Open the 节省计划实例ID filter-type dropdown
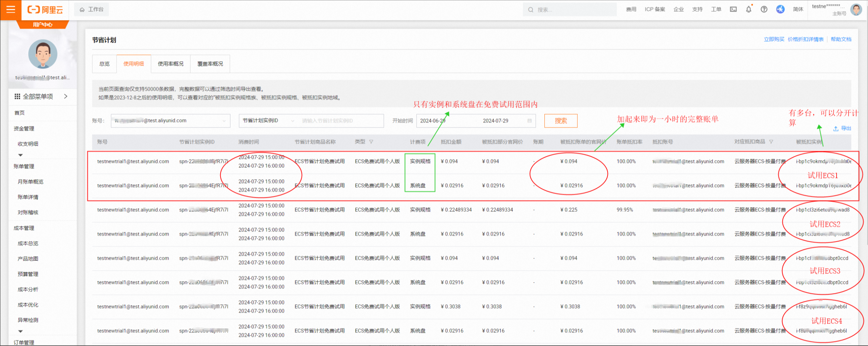868x346 pixels. pos(268,121)
